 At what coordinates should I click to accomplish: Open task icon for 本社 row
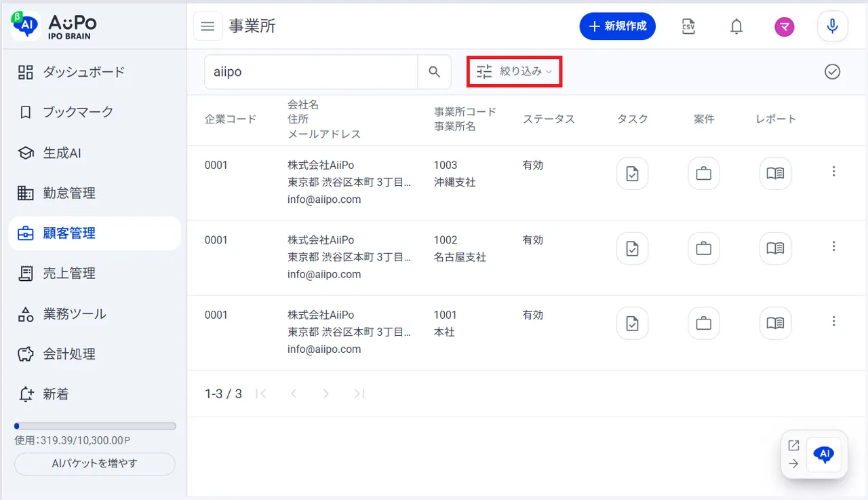632,324
